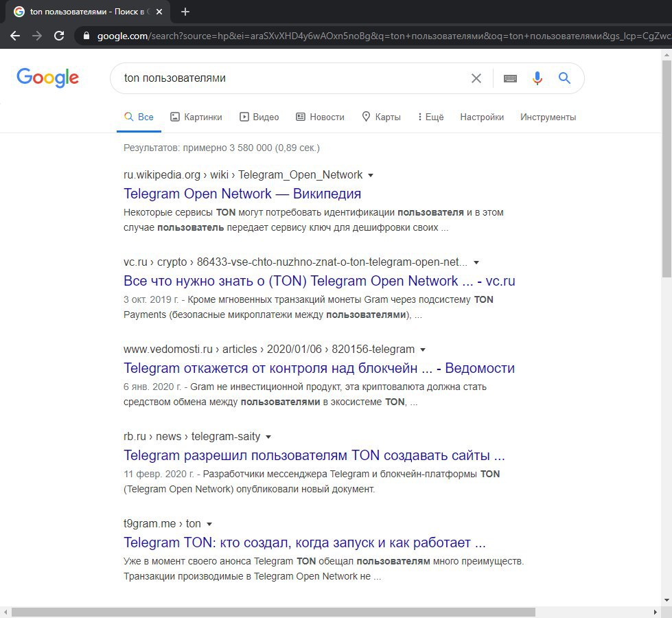Click the vertical scrollbar up arrow

tap(667, 55)
